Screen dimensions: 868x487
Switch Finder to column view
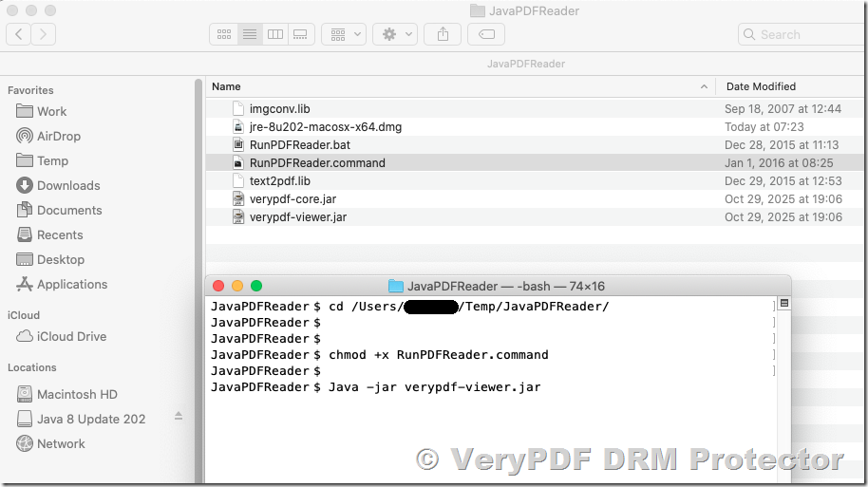[275, 34]
